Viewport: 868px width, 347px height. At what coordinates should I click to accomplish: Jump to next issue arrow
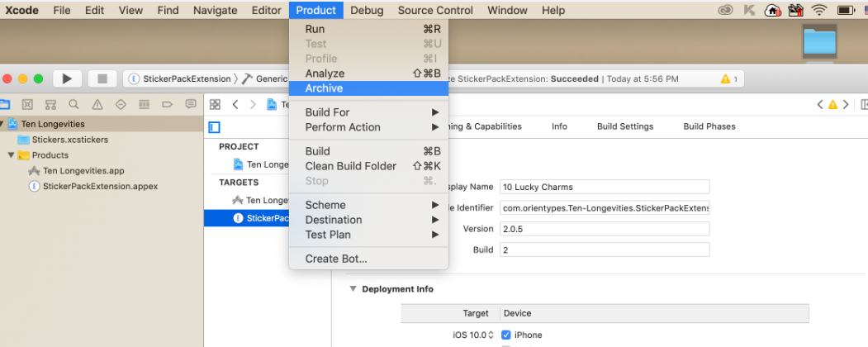[846, 105]
